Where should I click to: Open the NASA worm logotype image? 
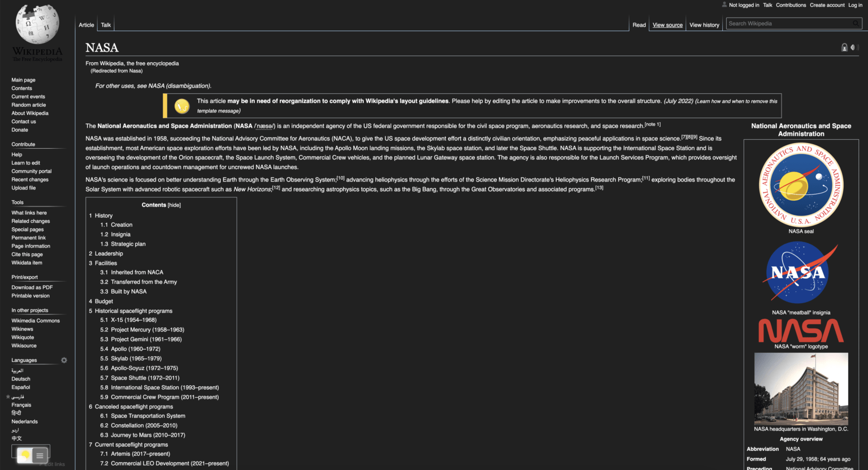pyautogui.click(x=801, y=330)
